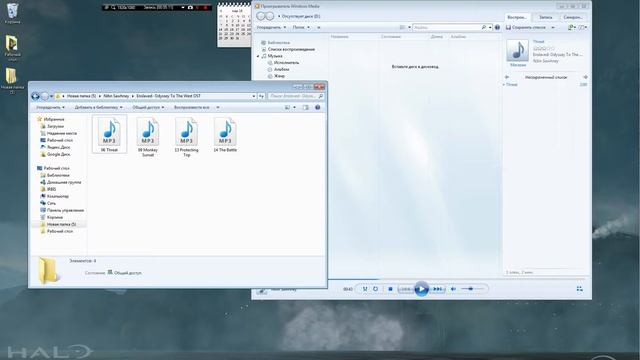The image size is (640, 360).
Task: Collapse the Music node in Media Player
Action: coord(258,56)
